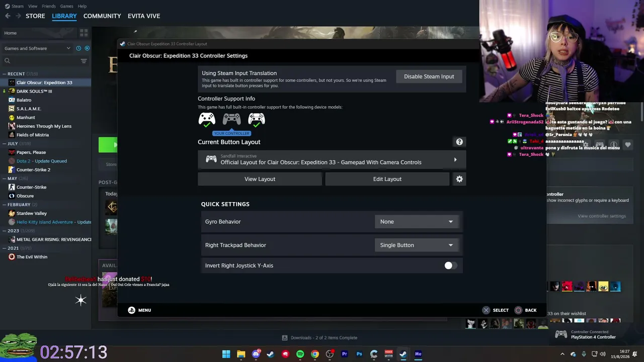The width and height of the screenshot is (644, 362).
Task: Click the View controller settings link
Action: click(602, 216)
